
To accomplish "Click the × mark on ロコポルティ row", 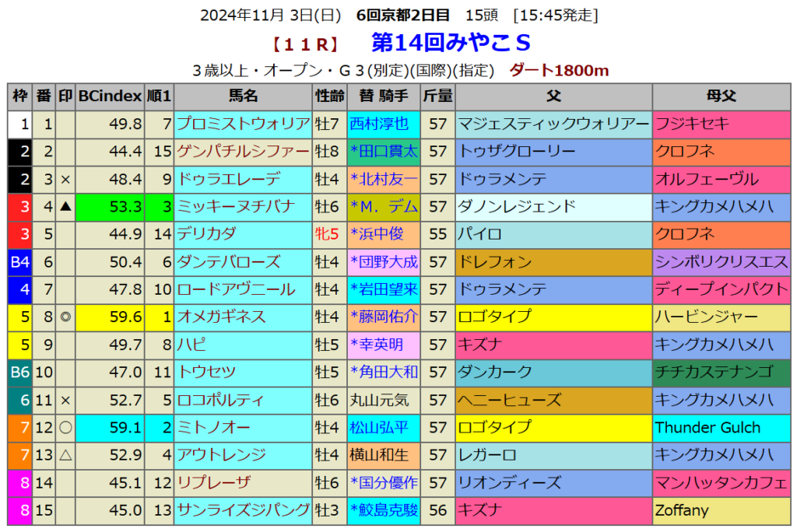I will pos(65,400).
